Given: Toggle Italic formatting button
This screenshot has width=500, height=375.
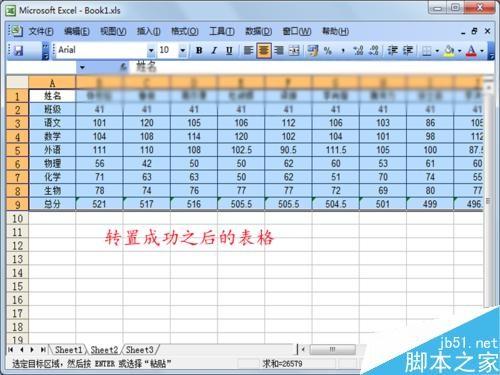Looking at the screenshot, I should click(214, 51).
